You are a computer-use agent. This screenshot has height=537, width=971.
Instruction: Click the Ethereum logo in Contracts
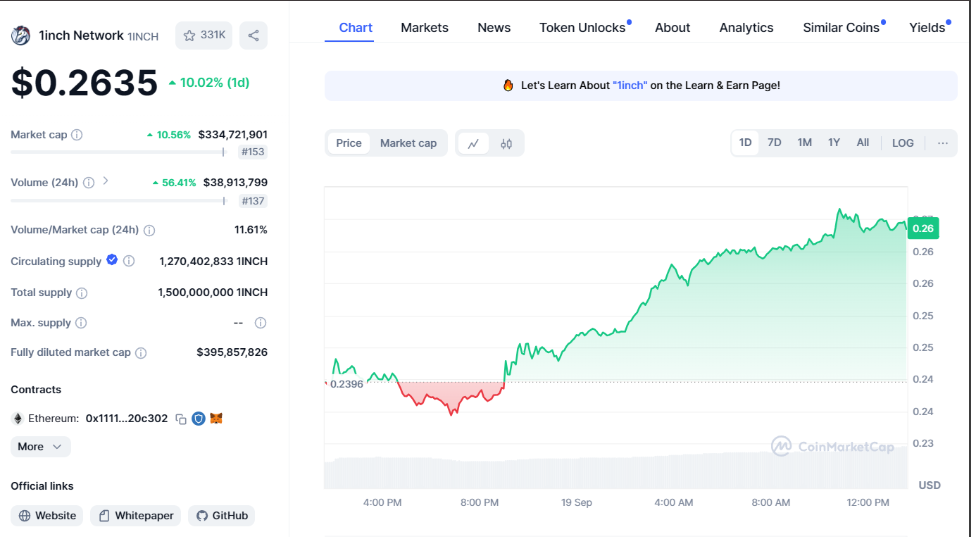pyautogui.click(x=17, y=419)
